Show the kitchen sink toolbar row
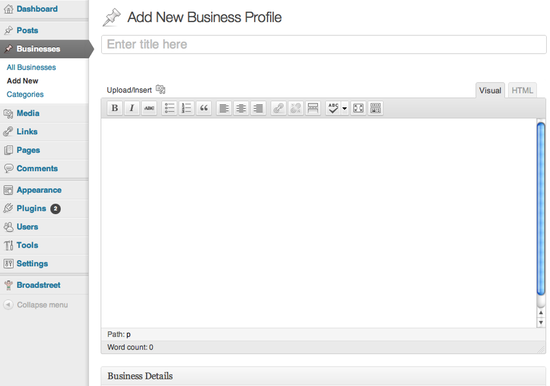550x386 pixels. (375, 108)
